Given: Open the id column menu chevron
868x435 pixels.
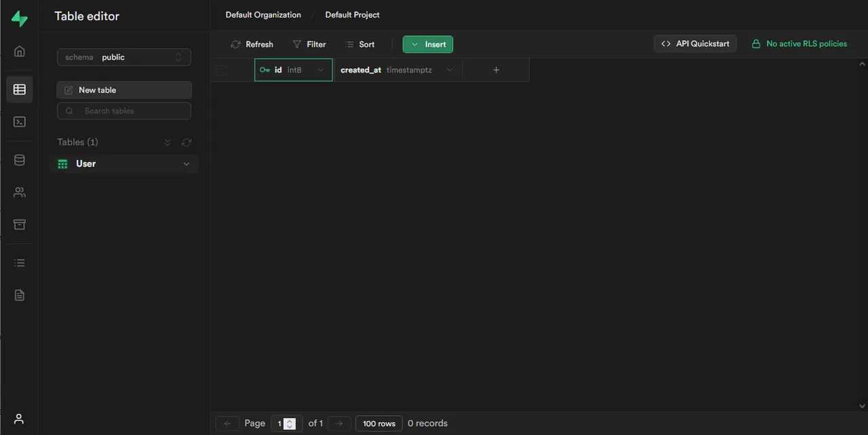Looking at the screenshot, I should pos(321,70).
